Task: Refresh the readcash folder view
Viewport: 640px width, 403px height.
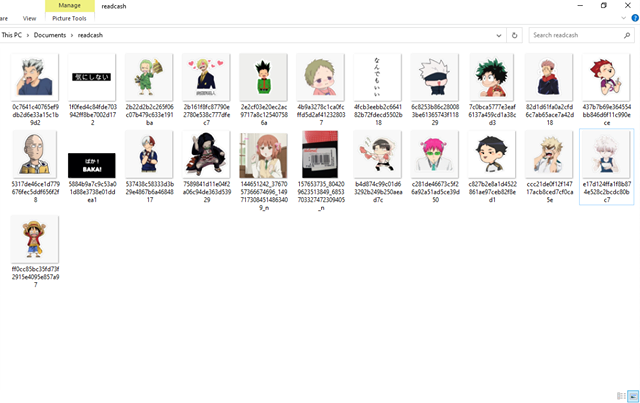Action: 514,36
